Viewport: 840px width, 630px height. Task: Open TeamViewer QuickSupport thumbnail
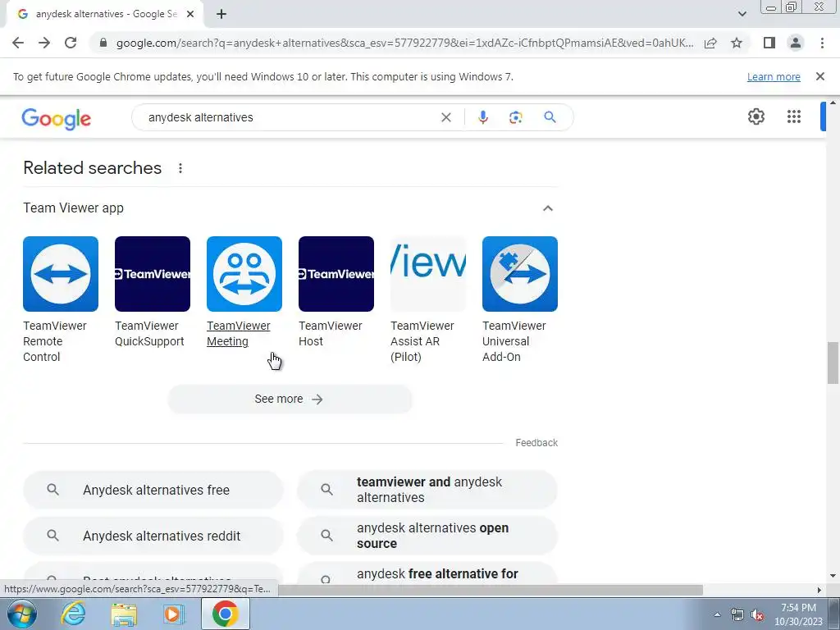(152, 274)
